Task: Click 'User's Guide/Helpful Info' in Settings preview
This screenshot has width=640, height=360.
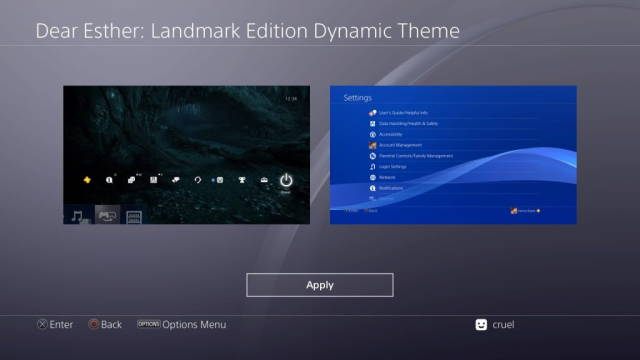Action: tap(403, 113)
